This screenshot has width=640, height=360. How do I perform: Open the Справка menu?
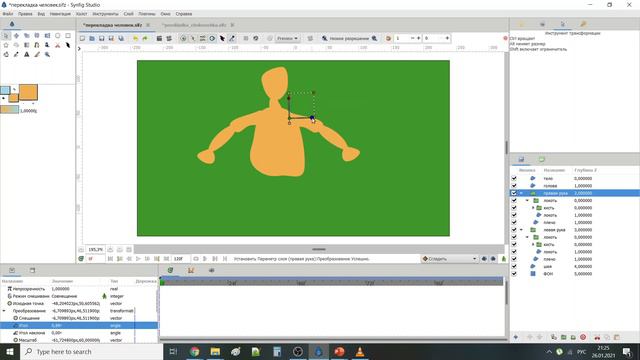tap(184, 14)
